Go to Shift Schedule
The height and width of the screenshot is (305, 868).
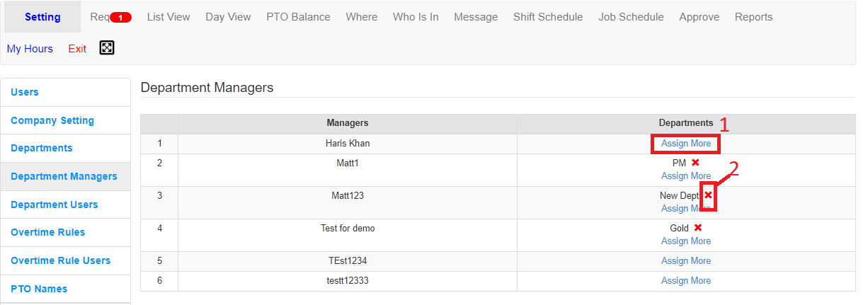(x=548, y=17)
